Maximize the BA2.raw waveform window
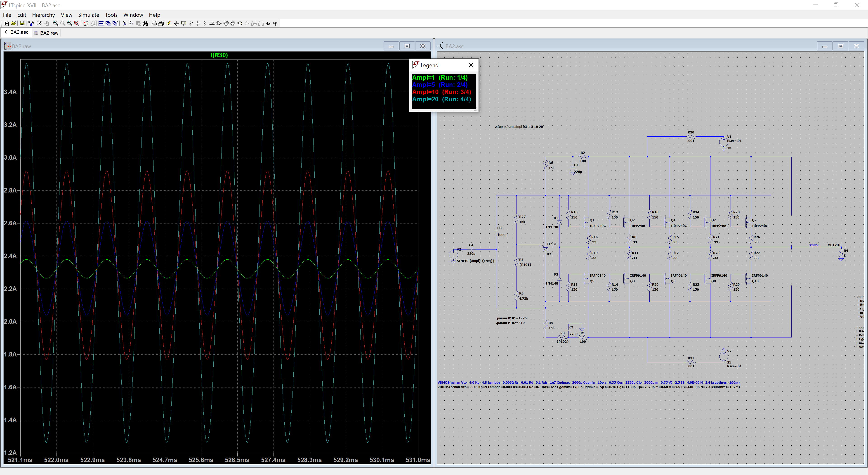The width and height of the screenshot is (868, 475). [x=407, y=46]
